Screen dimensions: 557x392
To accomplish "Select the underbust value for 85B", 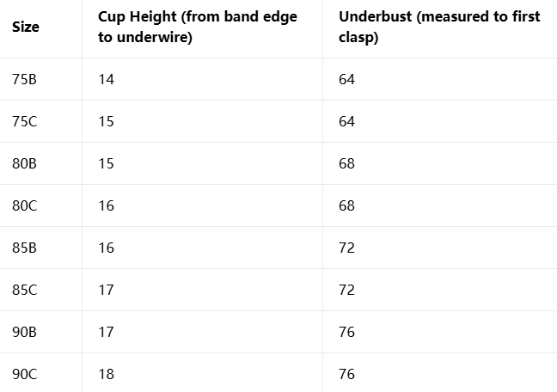I will [346, 248].
